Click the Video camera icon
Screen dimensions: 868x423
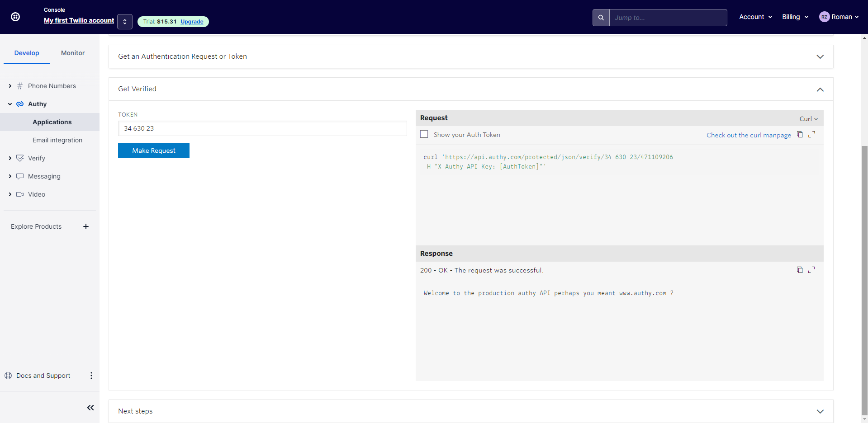coord(20,194)
